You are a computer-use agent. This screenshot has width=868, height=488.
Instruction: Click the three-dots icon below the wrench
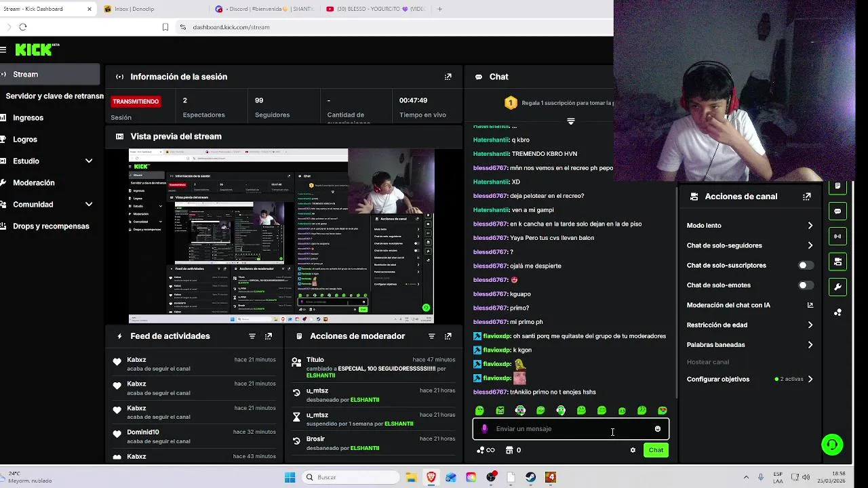click(x=837, y=312)
